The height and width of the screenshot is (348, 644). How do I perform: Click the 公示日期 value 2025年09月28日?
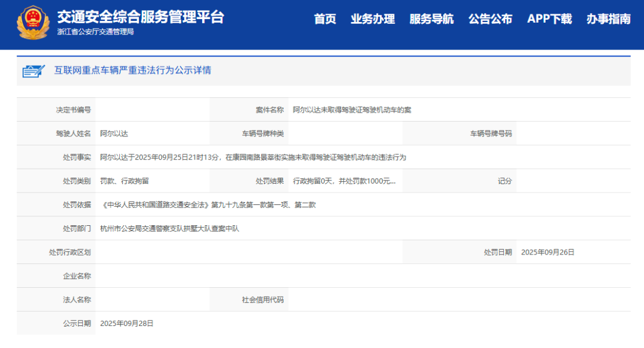point(126,324)
